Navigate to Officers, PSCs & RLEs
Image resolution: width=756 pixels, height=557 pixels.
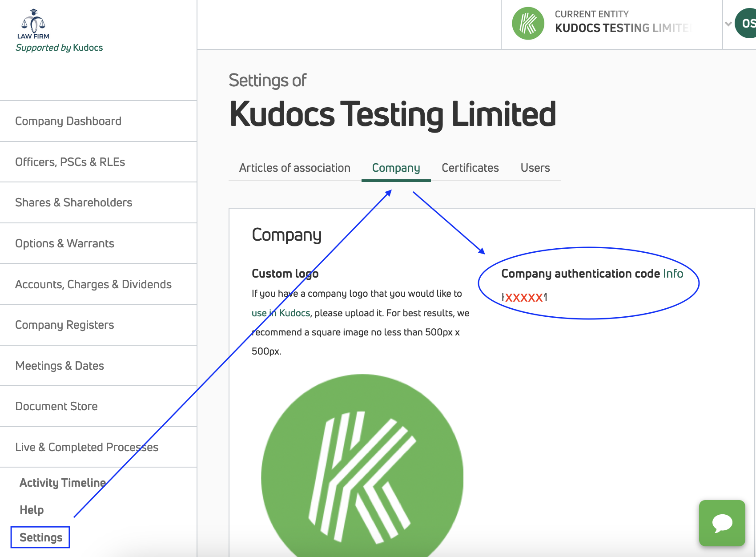click(x=70, y=162)
